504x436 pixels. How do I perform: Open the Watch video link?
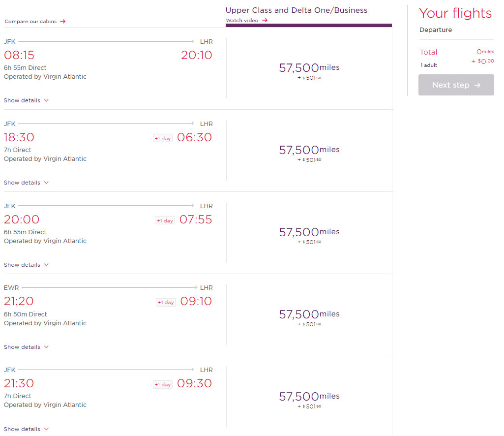pos(246,20)
